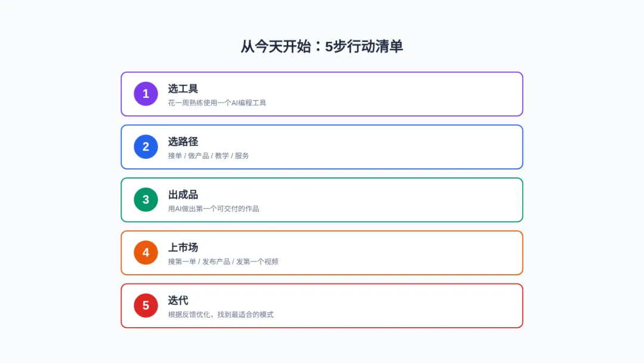Select the 选工具 step heading

183,89
